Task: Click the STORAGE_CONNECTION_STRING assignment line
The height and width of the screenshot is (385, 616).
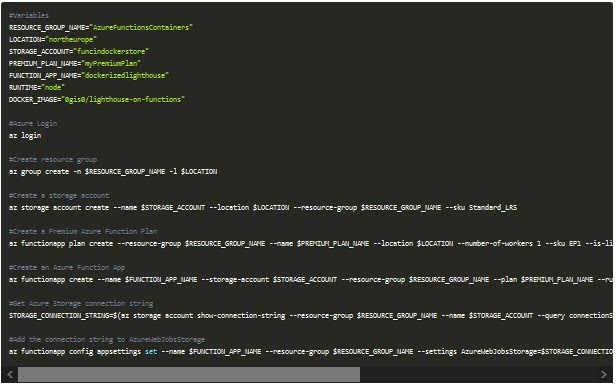Action: [x=310, y=315]
